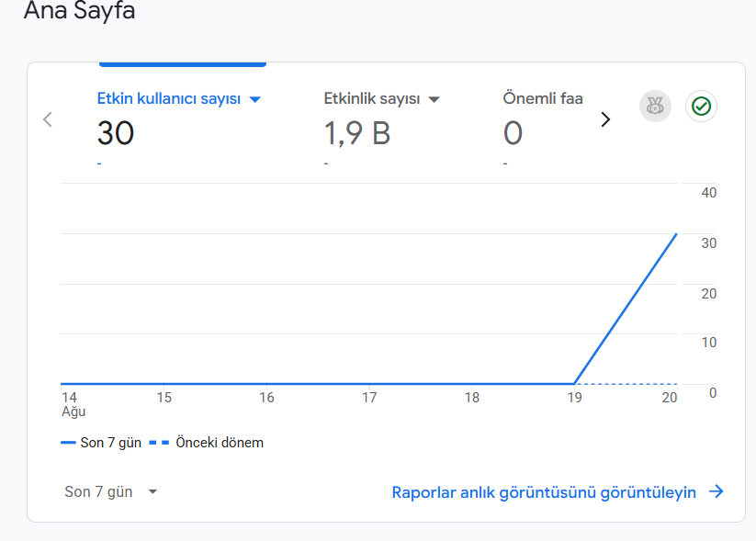The width and height of the screenshot is (756, 541).
Task: Open Raporlar anlık görüntüsünü görüntüleyin link
Action: [544, 492]
